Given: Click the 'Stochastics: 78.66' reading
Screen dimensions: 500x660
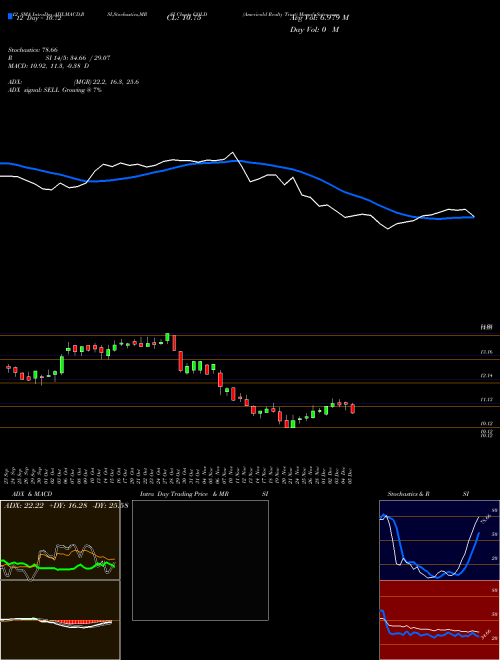Looking at the screenshot, I should 32,50.
